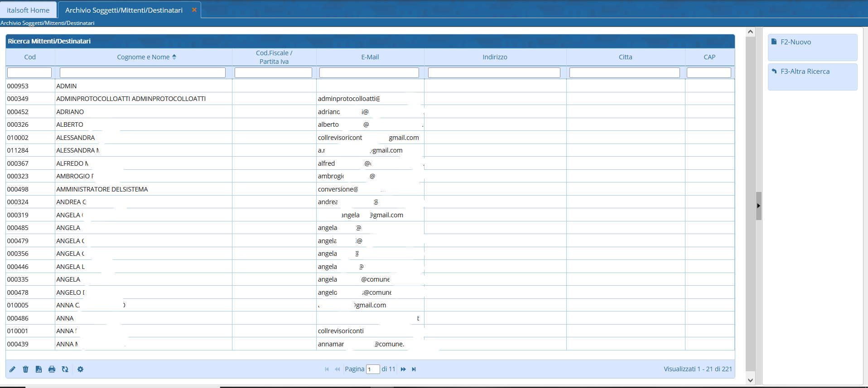Click the page number input box

[372, 369]
